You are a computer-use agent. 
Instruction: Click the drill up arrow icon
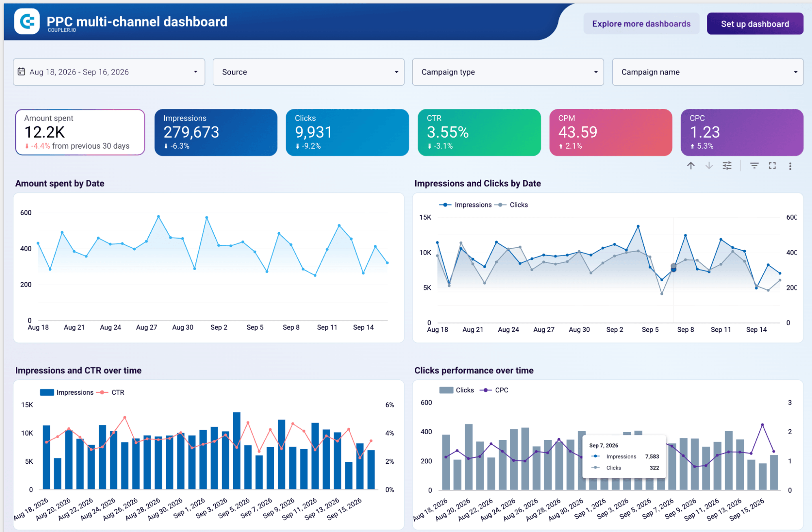pyautogui.click(x=691, y=166)
